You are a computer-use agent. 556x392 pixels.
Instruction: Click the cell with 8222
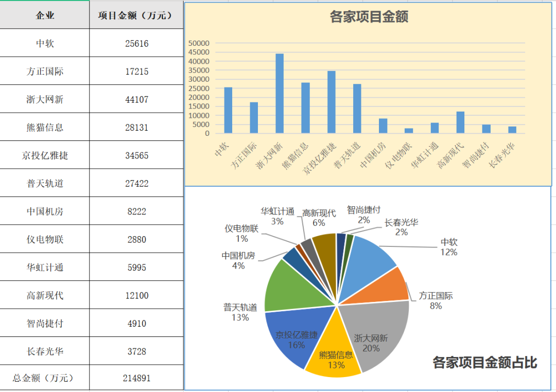136,211
